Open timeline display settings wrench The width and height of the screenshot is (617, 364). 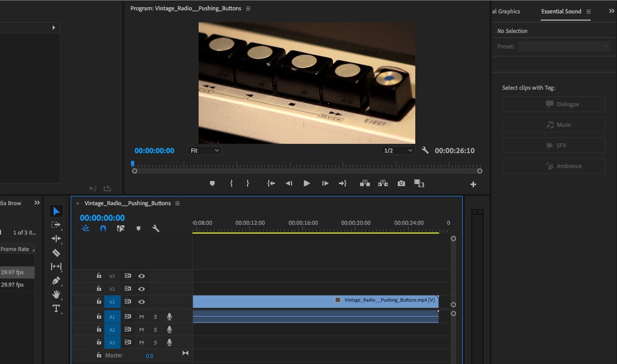pyautogui.click(x=156, y=228)
